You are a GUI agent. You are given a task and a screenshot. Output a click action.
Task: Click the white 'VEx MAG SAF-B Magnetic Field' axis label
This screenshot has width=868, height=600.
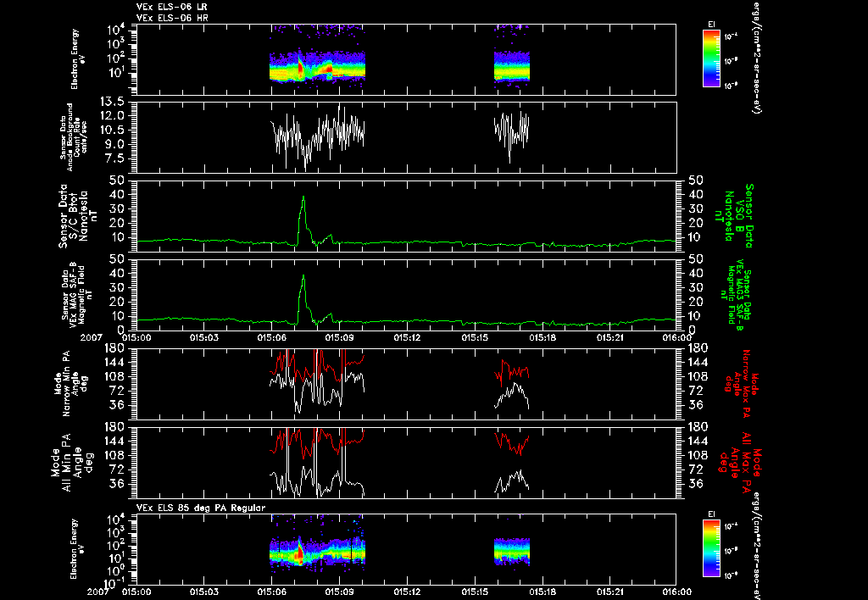(77, 294)
